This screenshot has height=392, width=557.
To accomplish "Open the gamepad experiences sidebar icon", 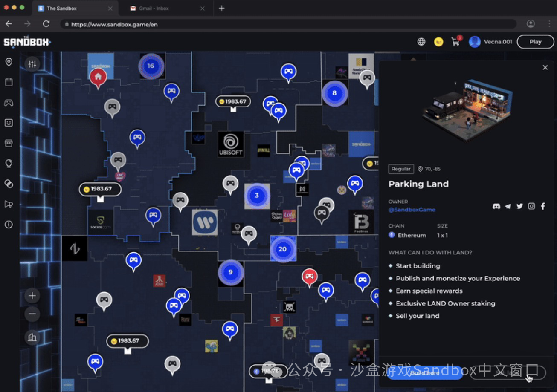I will pyautogui.click(x=9, y=103).
